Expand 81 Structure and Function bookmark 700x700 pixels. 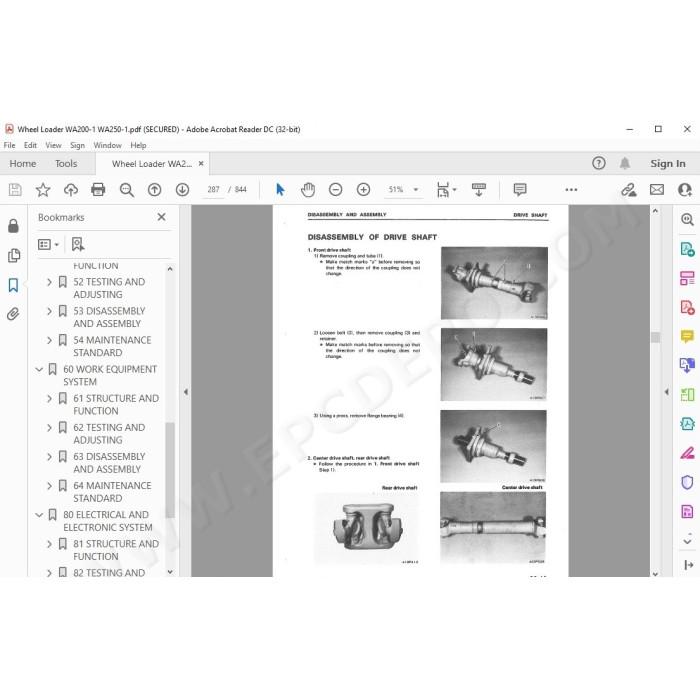tap(49, 544)
